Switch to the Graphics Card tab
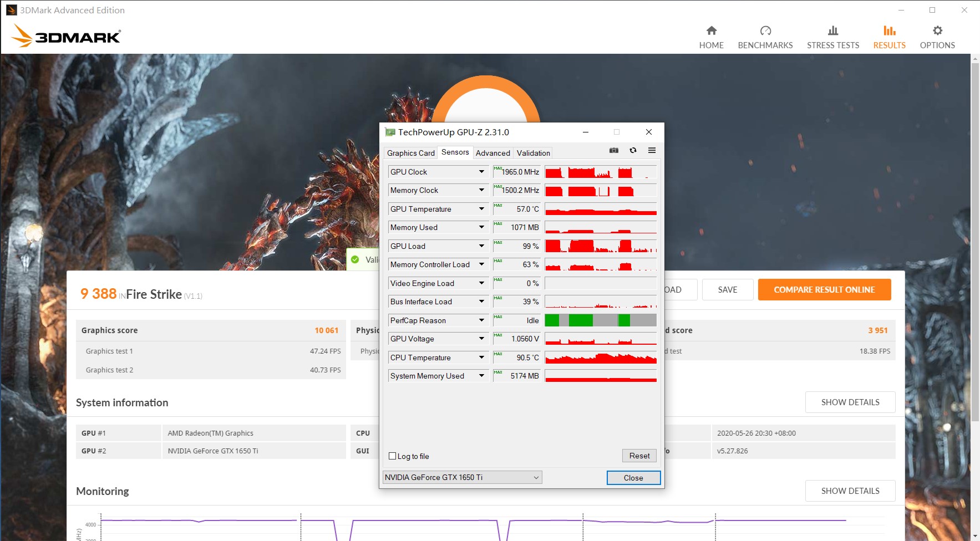 click(x=410, y=153)
